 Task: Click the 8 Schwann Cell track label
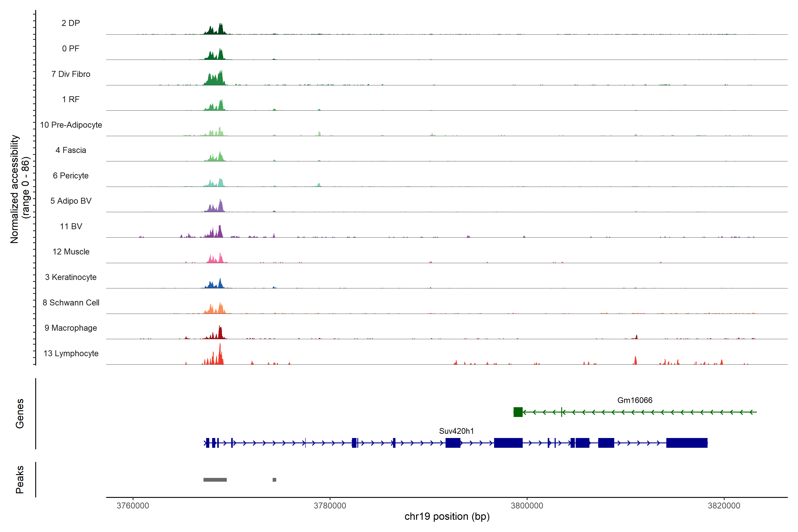(71, 302)
